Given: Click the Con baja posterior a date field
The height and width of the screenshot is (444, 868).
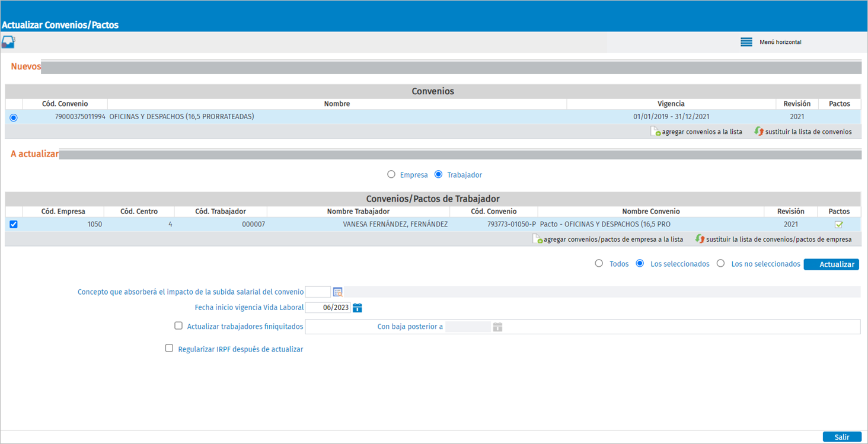Looking at the screenshot, I should click(x=468, y=327).
